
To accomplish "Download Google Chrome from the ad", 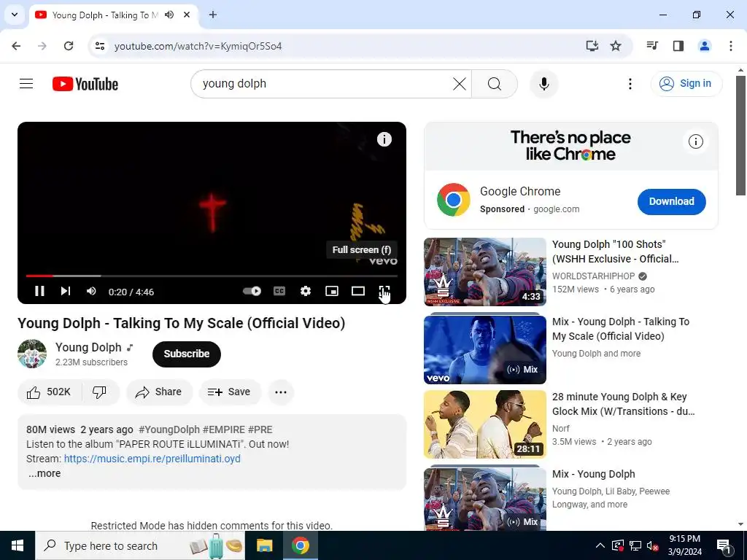I will pos(671,201).
